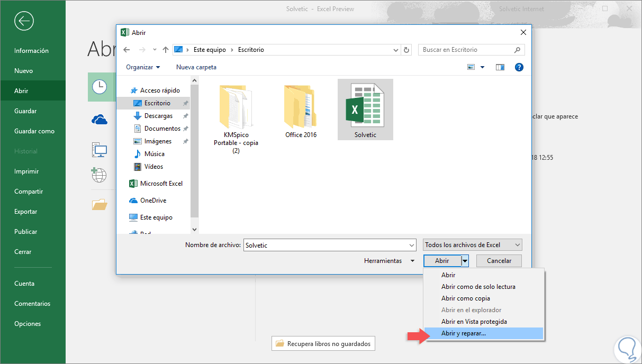The image size is (642, 364).
Task: Click the Abrir button split arrow
Action: [x=465, y=261]
